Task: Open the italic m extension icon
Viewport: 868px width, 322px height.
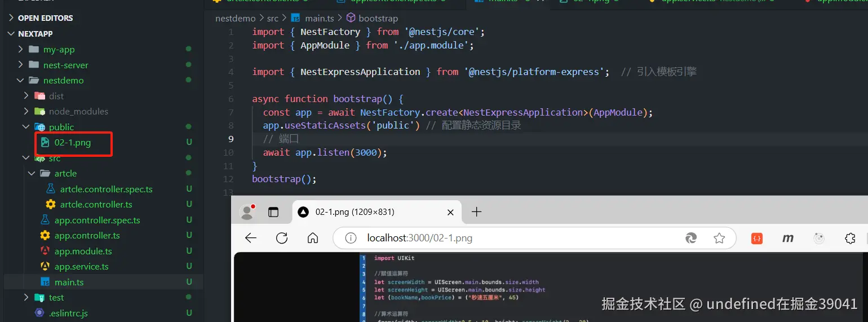Action: tap(788, 239)
